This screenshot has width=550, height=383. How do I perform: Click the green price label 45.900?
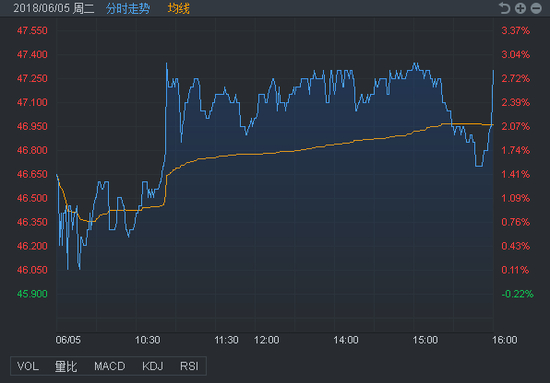[32, 294]
